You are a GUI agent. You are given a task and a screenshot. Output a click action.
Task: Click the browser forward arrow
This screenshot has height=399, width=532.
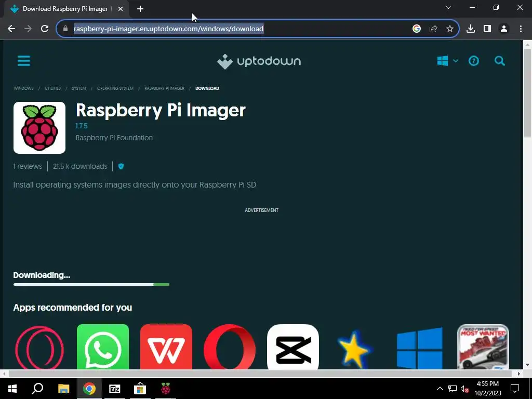click(28, 29)
